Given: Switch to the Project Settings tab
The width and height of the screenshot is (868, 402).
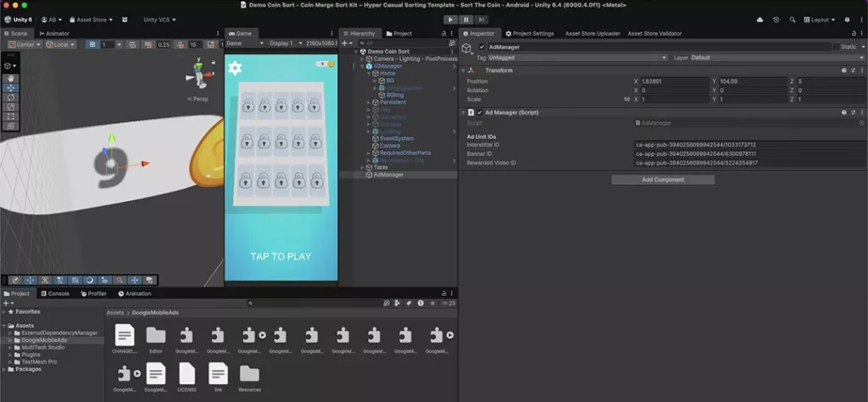Looking at the screenshot, I should pos(530,33).
